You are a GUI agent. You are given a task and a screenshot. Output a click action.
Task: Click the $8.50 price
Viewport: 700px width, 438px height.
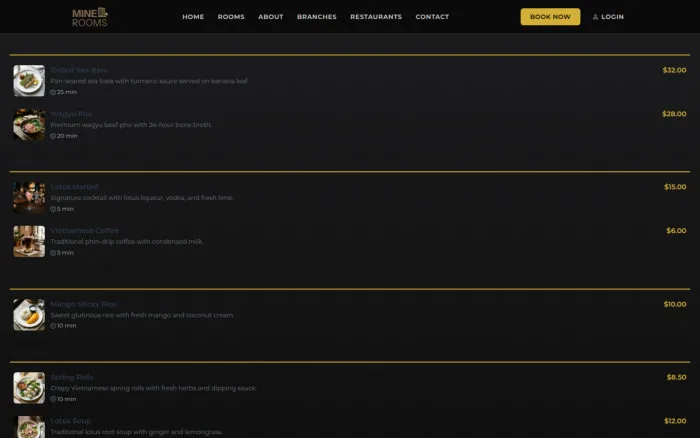(676, 377)
